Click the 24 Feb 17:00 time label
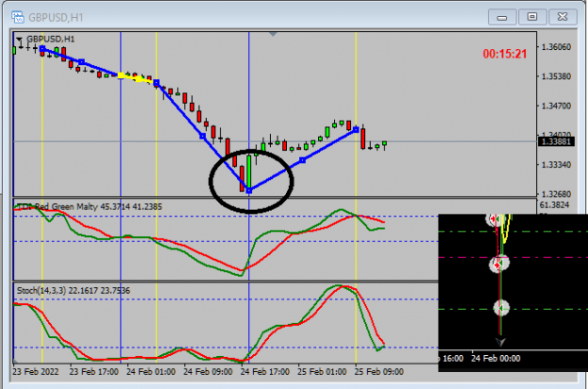 tap(264, 372)
